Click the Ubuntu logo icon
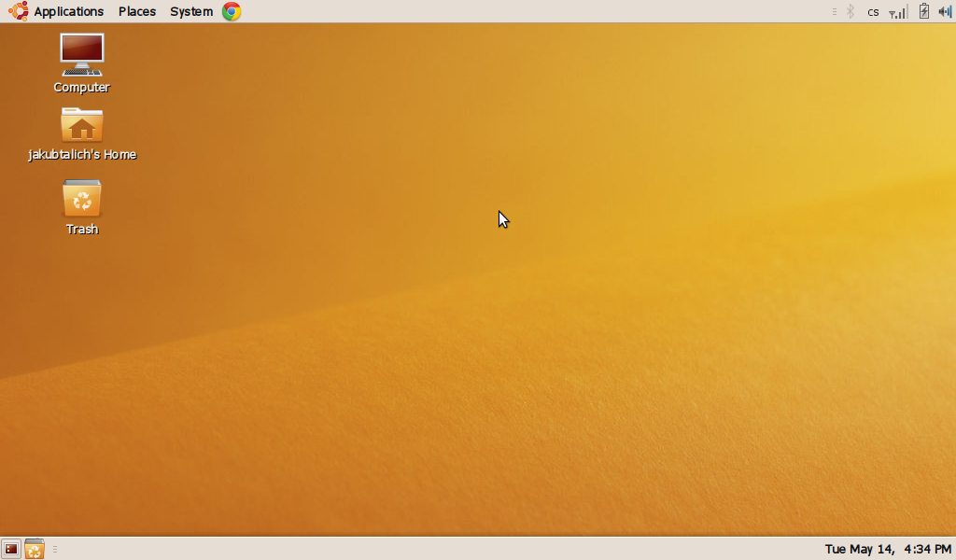Image resolution: width=956 pixels, height=560 pixels. [19, 11]
